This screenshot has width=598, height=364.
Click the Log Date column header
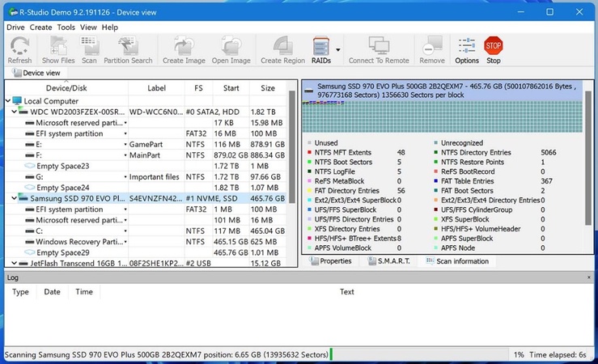52,292
